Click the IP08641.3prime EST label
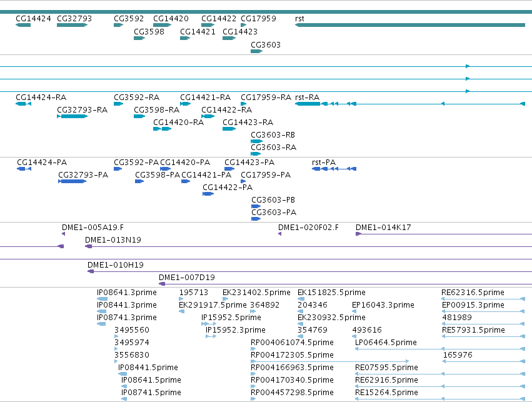The height and width of the screenshot is (402, 532). coord(127,293)
